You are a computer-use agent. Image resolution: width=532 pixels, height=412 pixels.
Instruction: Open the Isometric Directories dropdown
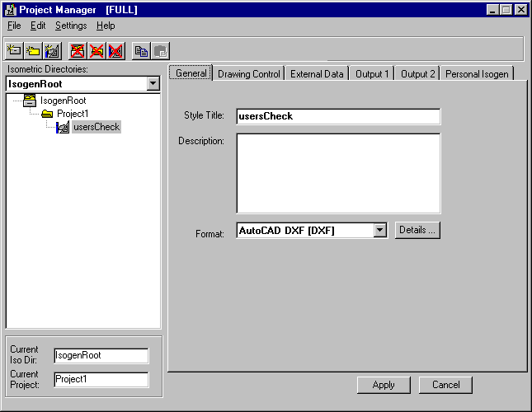(x=153, y=83)
